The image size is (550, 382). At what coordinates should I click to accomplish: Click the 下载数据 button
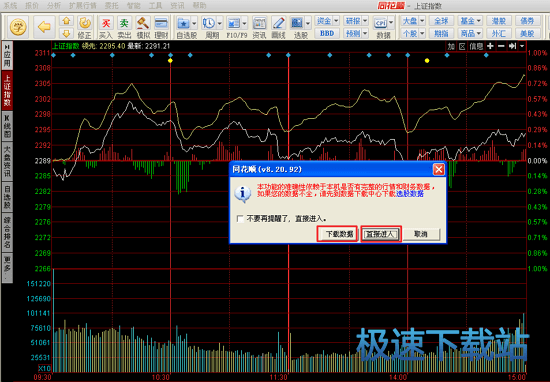coord(337,234)
